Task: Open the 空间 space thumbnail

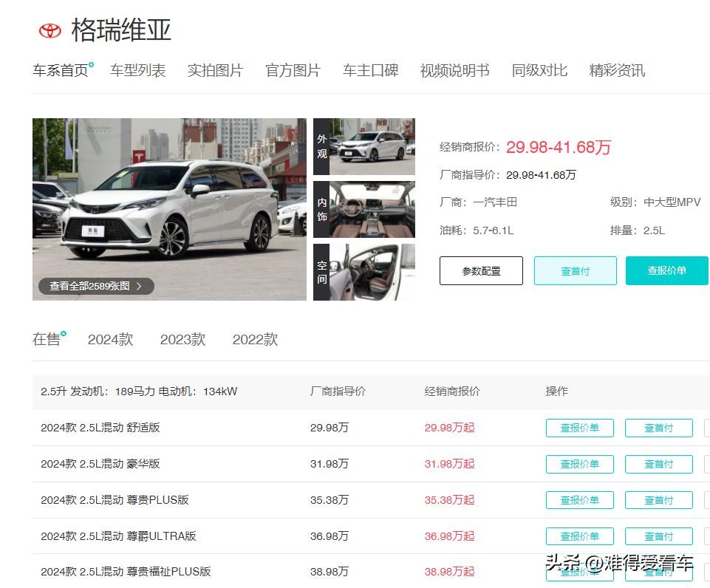Action: pos(364,272)
